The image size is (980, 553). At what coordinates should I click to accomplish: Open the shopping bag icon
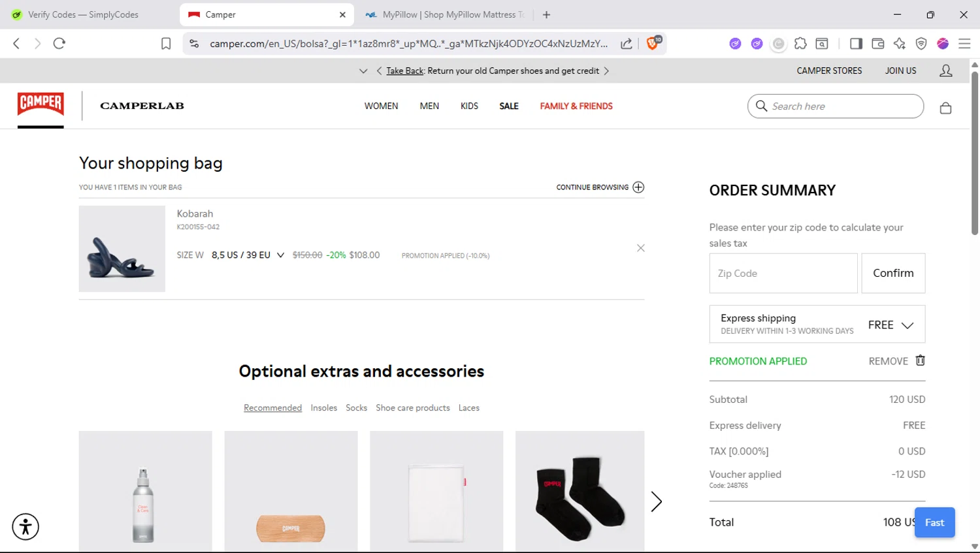tap(945, 108)
